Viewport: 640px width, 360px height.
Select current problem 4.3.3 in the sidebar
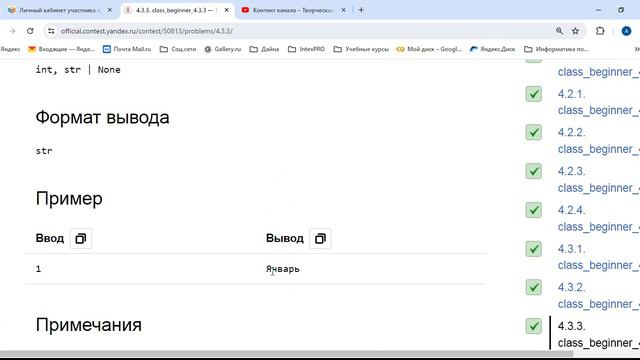tap(598, 334)
